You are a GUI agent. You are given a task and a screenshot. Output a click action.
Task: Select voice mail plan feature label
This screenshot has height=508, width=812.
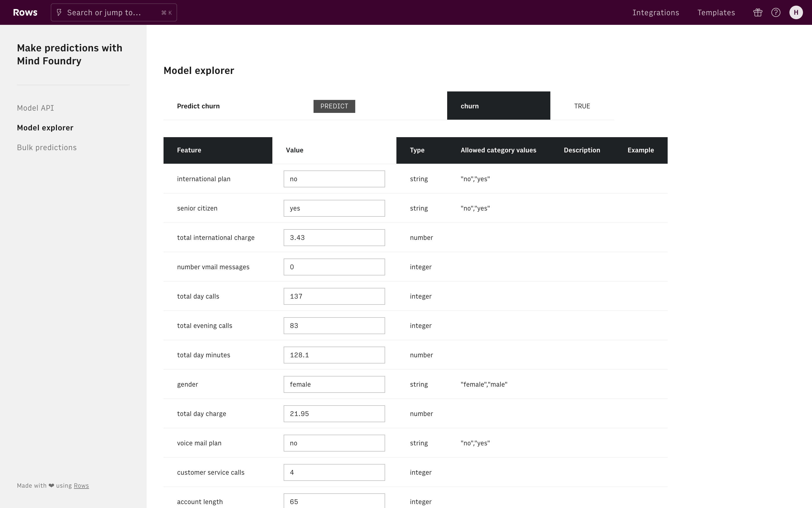click(x=199, y=443)
